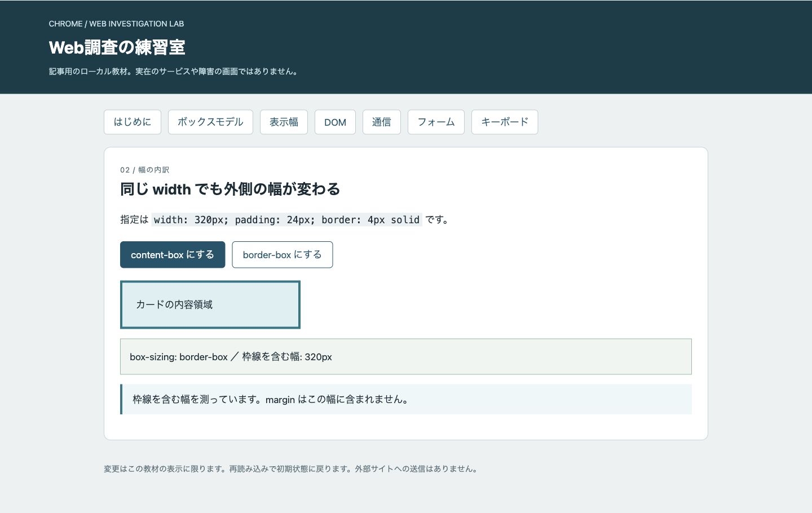
Task: Show the フォーム tab
Action: pyautogui.click(x=436, y=122)
